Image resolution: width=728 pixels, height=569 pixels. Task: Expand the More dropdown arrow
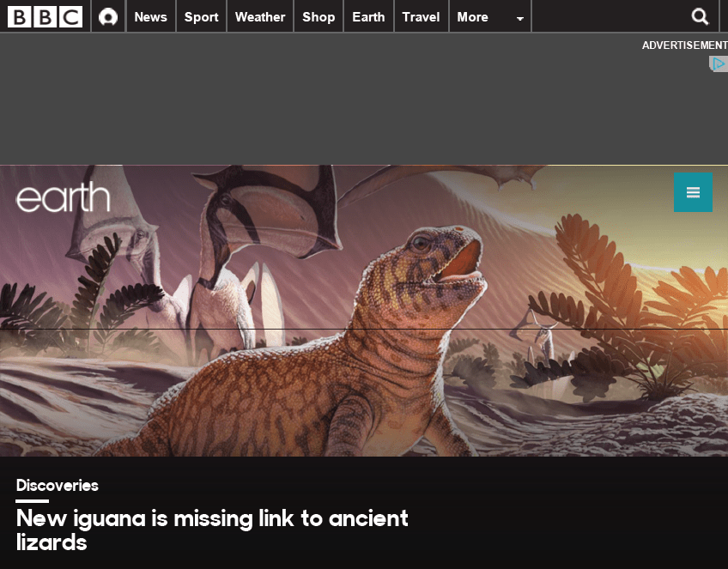pyautogui.click(x=519, y=18)
